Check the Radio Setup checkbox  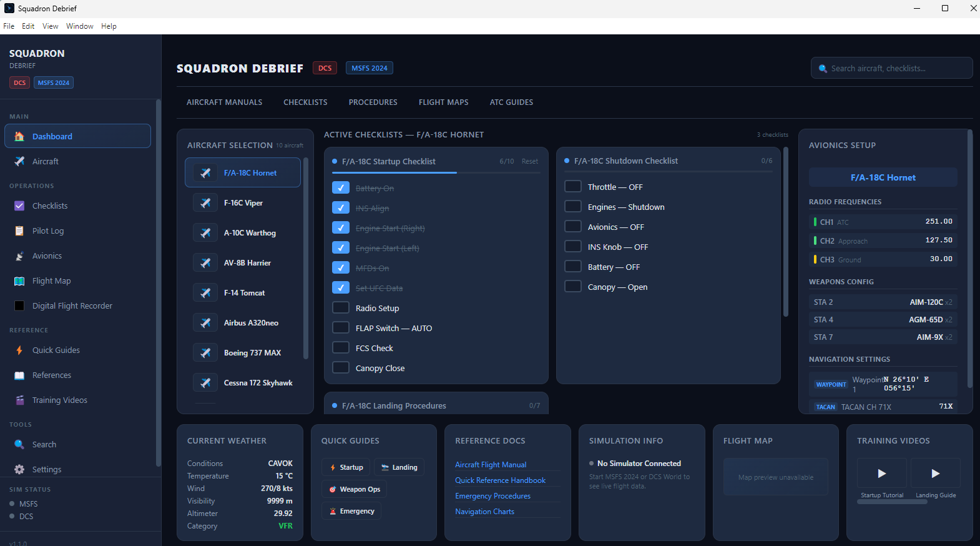pyautogui.click(x=341, y=308)
